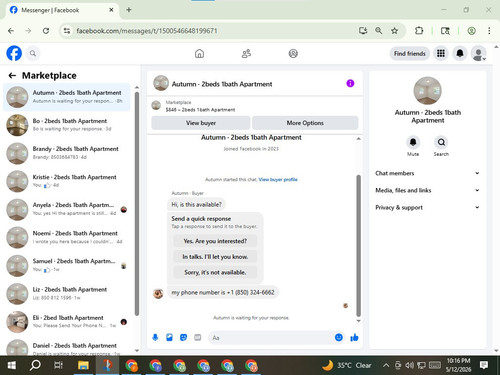500x375 pixels.
Task: Open conversation information purple icon
Action: [350, 83]
